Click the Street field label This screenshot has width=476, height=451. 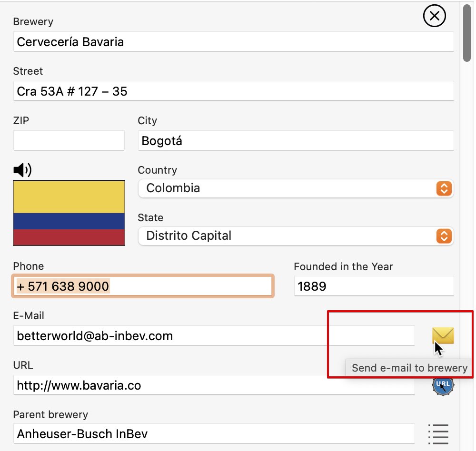point(28,71)
